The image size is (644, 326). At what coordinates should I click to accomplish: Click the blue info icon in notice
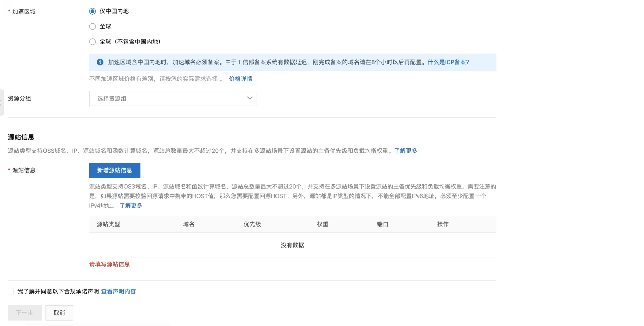tap(100, 62)
